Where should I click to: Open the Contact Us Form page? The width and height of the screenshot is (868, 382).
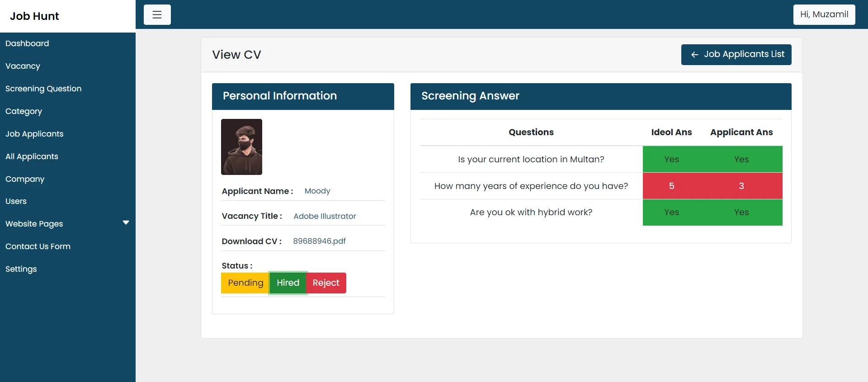click(38, 246)
